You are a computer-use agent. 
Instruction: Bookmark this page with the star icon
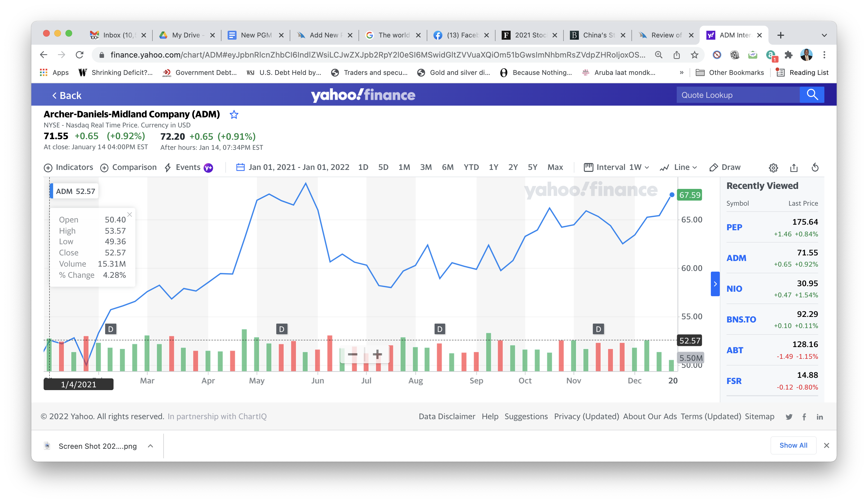click(694, 55)
